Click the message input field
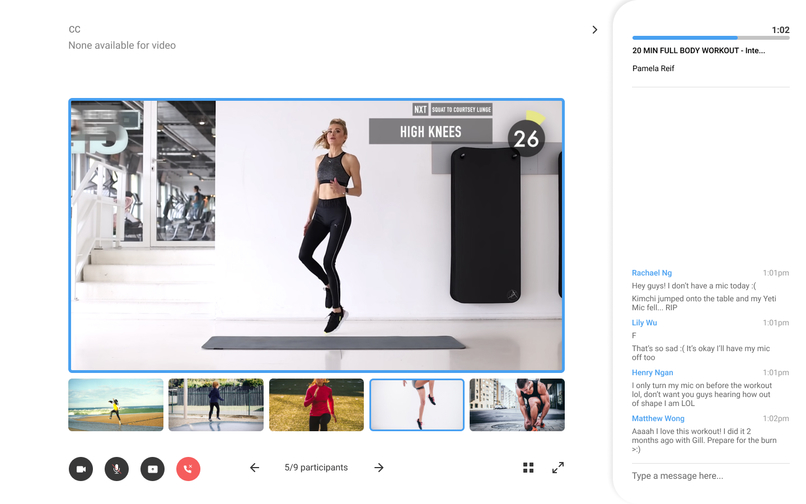Screen dimensions: 806x504 710,476
